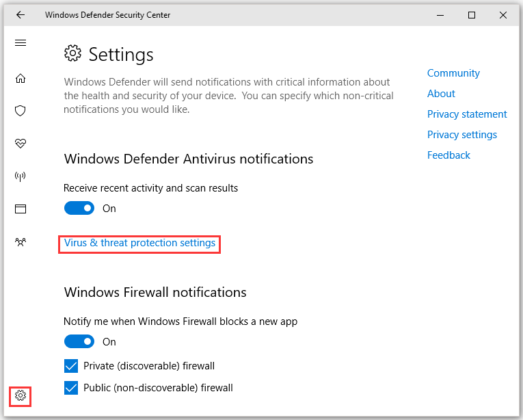Screen dimensions: 523x420
Task: Open the About link
Action: point(441,94)
